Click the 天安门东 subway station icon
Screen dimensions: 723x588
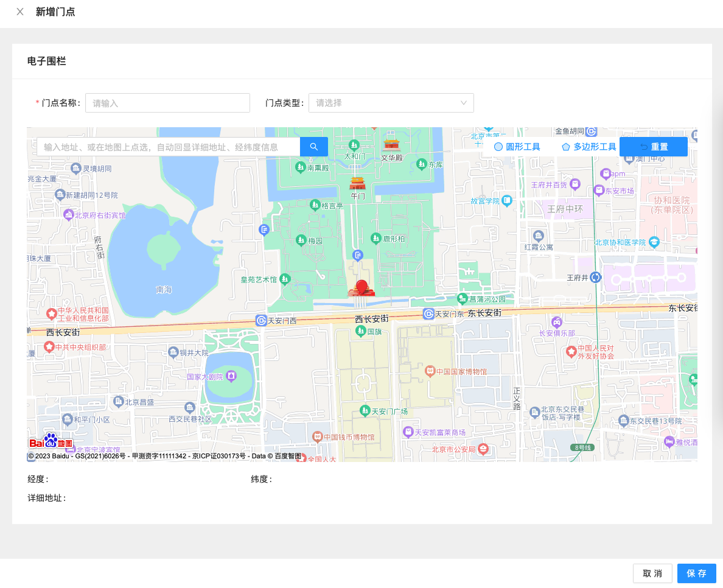[428, 313]
